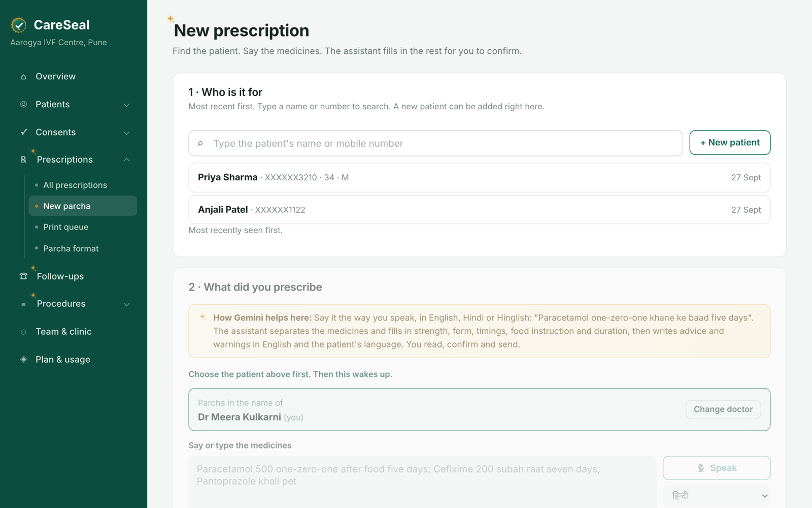
Task: Click the Team & clinic icon
Action: tap(23, 332)
